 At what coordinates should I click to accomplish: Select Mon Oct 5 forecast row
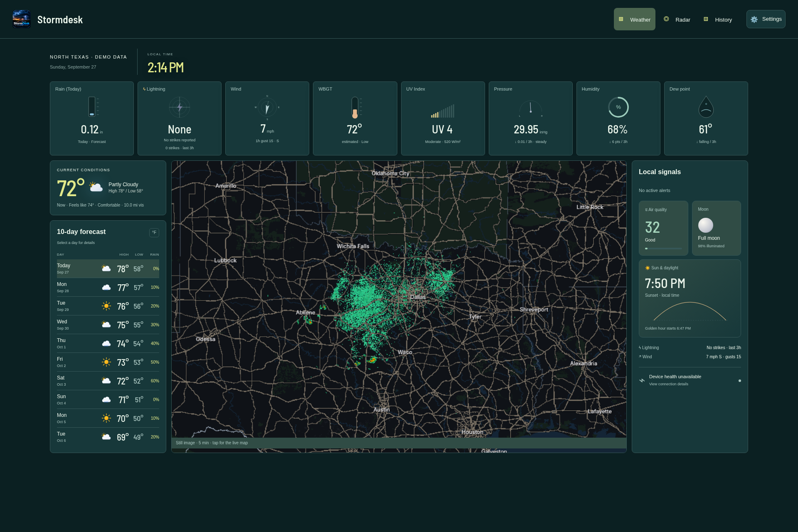click(108, 418)
